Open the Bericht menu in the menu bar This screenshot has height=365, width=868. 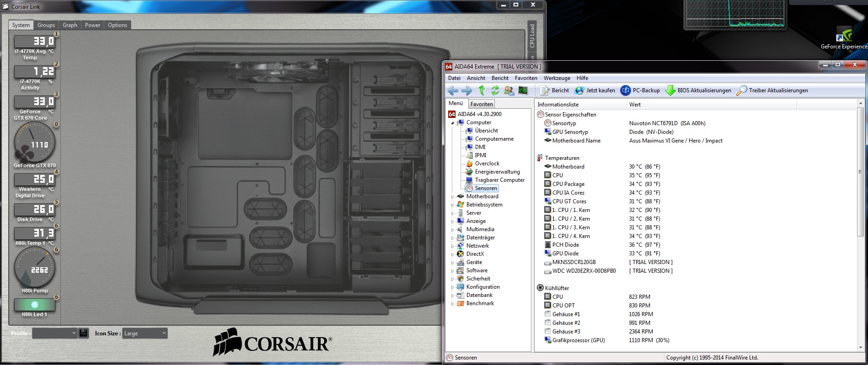500,78
